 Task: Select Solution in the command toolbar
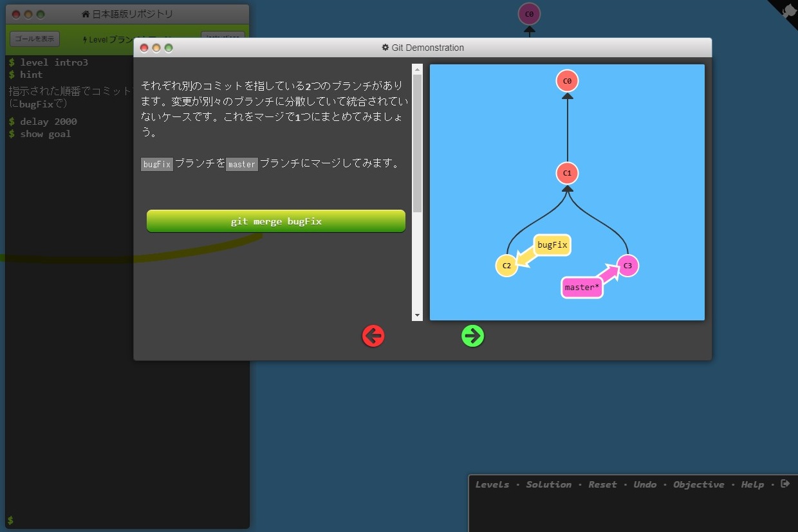point(548,484)
